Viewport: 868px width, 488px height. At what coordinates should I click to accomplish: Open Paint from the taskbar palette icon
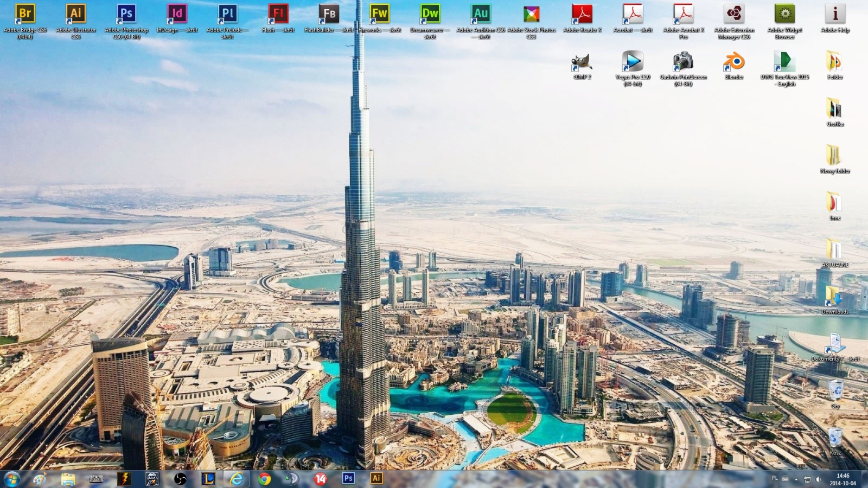pyautogui.click(x=40, y=479)
